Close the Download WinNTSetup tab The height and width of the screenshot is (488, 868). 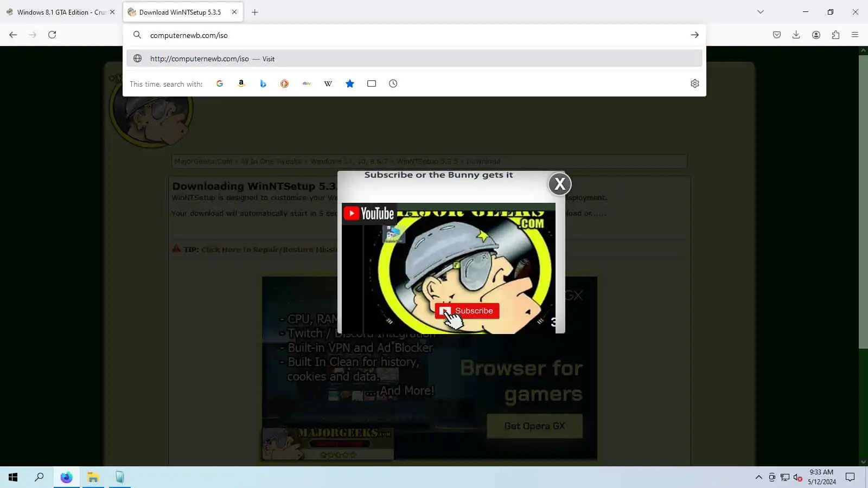(234, 12)
